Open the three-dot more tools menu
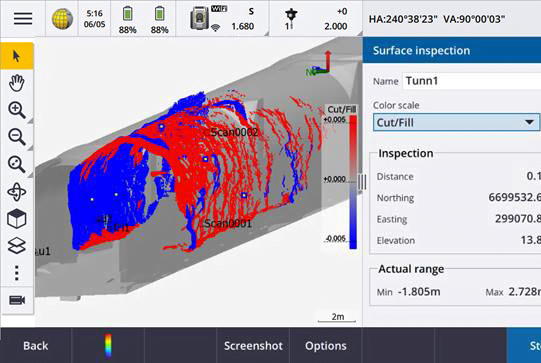Screen dimensions: 541x363 pyautogui.click(x=17, y=273)
